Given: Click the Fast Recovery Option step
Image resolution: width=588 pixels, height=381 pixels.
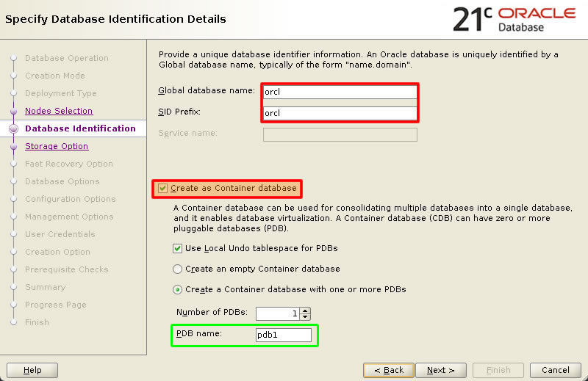Looking at the screenshot, I should point(69,164).
